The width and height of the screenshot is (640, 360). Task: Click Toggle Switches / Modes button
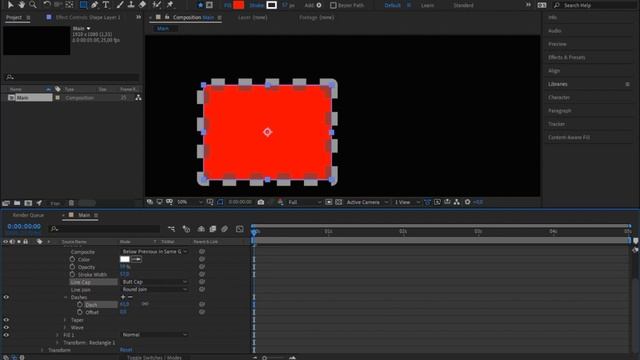coord(154,358)
